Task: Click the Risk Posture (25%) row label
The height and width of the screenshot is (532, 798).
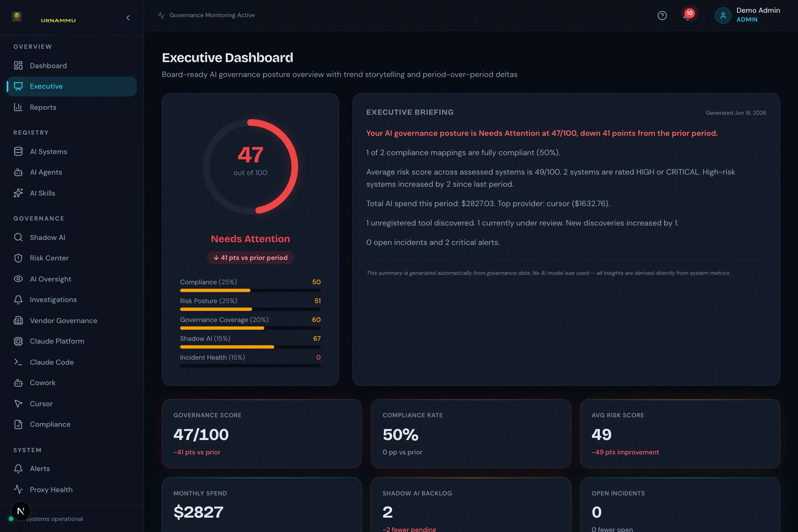Action: click(209, 301)
